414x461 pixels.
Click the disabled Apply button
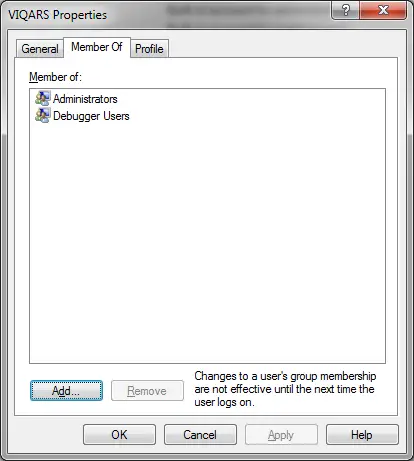coord(281,434)
